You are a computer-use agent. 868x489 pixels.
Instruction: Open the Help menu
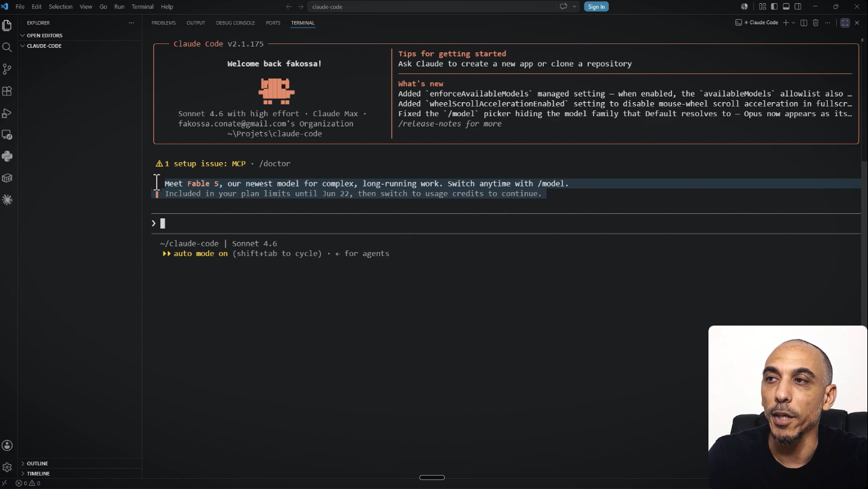pyautogui.click(x=167, y=6)
